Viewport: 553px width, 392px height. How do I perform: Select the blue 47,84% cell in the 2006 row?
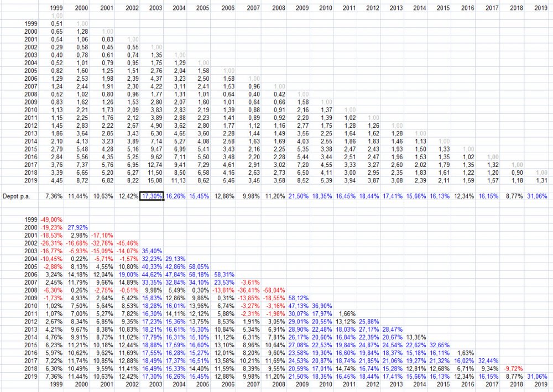[x=175, y=275]
